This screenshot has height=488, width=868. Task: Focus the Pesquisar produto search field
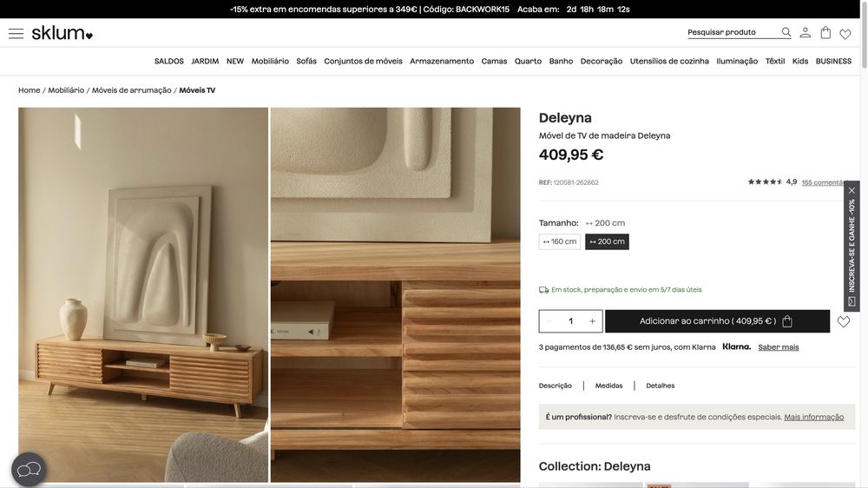click(x=732, y=32)
